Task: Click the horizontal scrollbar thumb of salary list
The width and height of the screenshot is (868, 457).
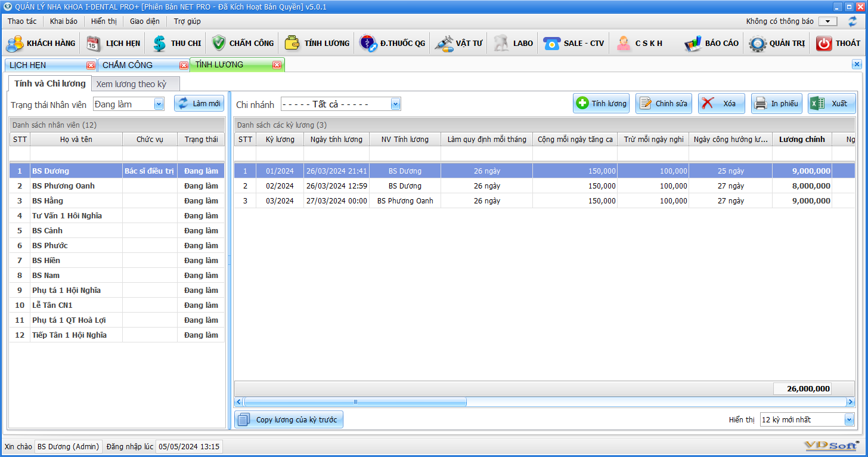Action: click(355, 402)
